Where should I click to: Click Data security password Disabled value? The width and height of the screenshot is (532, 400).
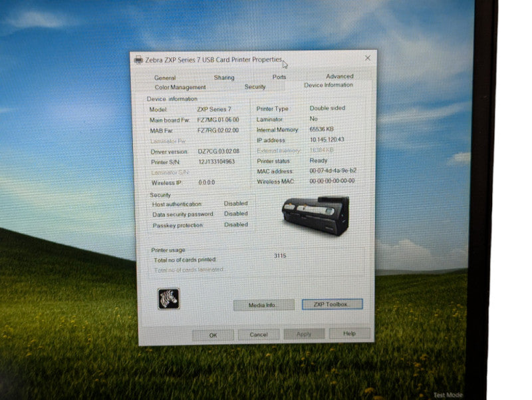pyautogui.click(x=236, y=214)
